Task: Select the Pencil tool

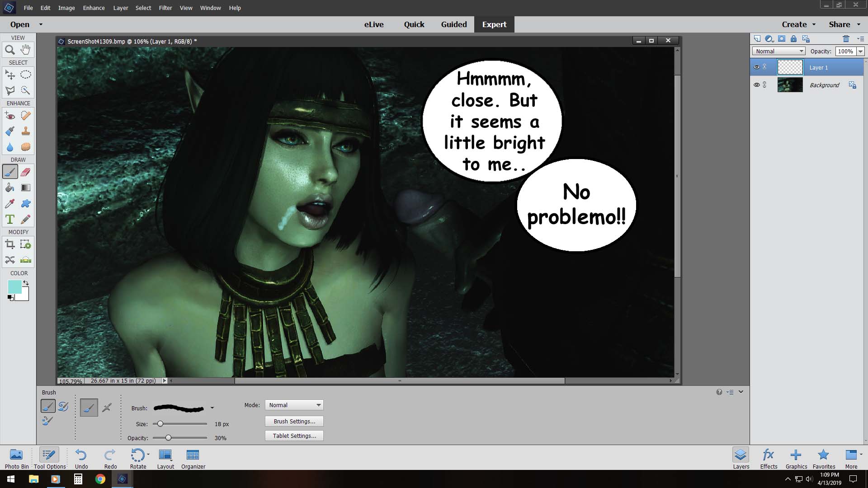Action: point(26,219)
